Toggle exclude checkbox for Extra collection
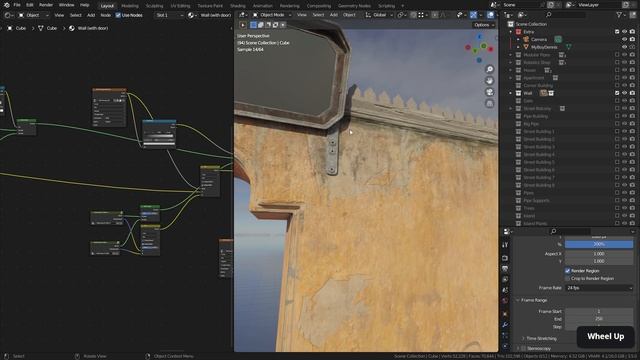The width and height of the screenshot is (640, 360). click(617, 31)
